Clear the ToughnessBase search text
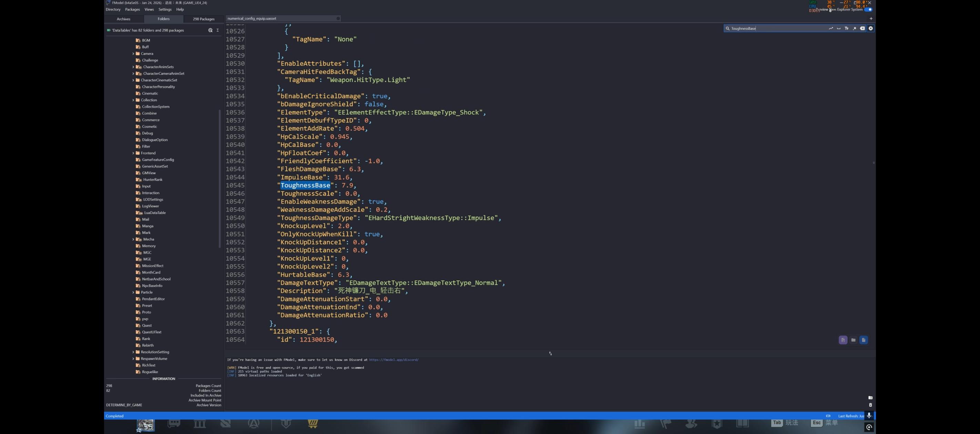This screenshot has height=434, width=980. pyautogui.click(x=862, y=29)
